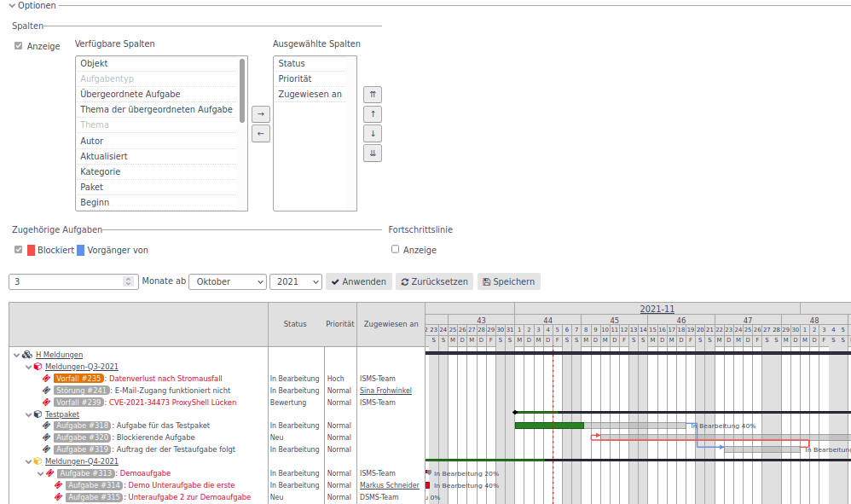Open the Meldungen-Q4-2021 link

click(81, 461)
